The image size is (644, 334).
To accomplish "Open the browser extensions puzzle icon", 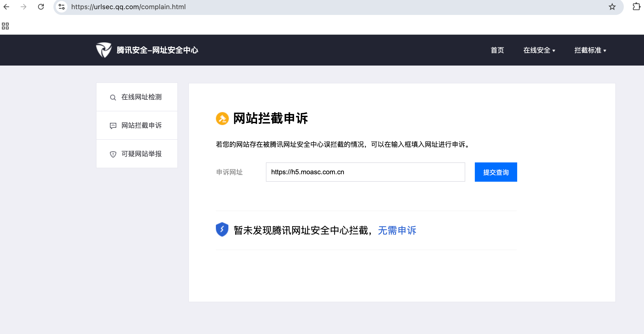I will 636,7.
